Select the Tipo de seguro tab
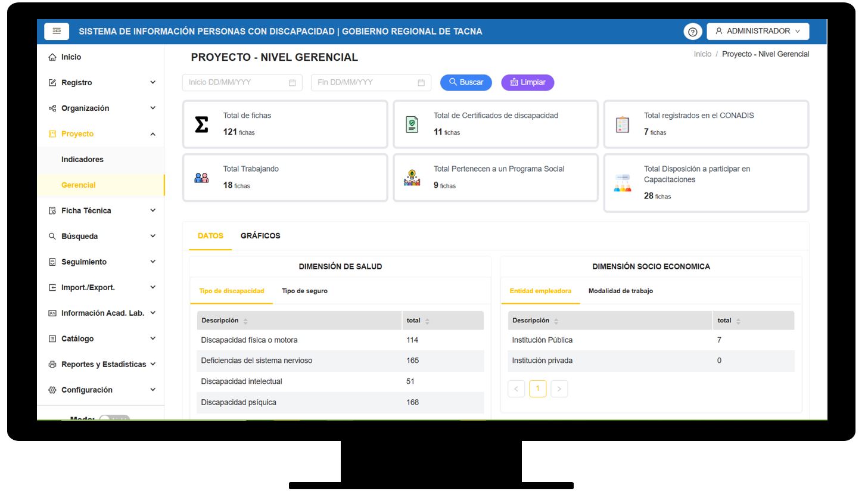Image resolution: width=868 pixels, height=494 pixels. pos(304,291)
